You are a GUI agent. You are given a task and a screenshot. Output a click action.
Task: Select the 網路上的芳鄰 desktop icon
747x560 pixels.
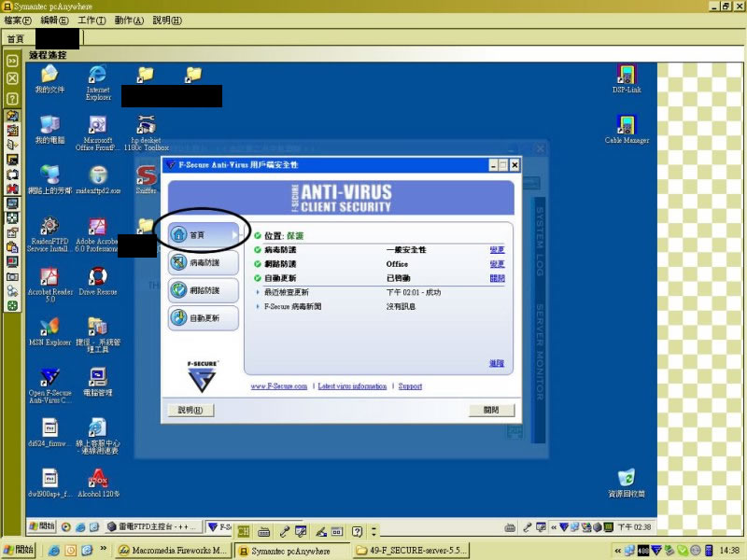point(49,180)
